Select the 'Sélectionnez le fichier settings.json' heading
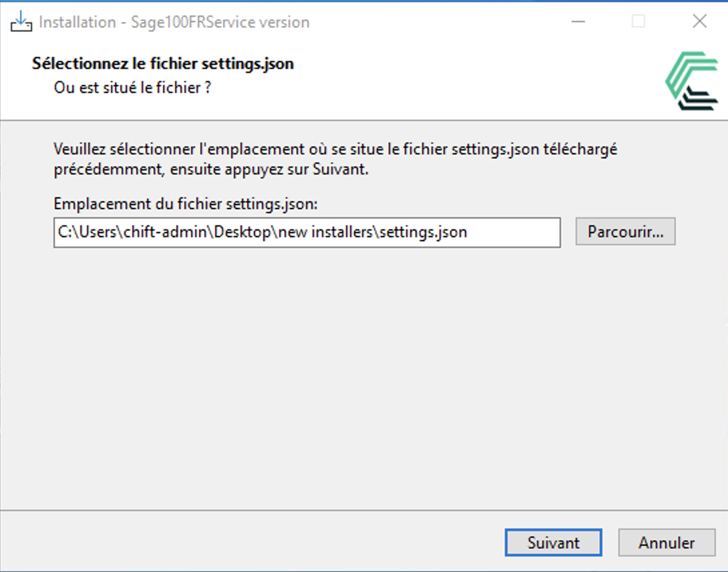The width and height of the screenshot is (728, 572). click(162, 63)
